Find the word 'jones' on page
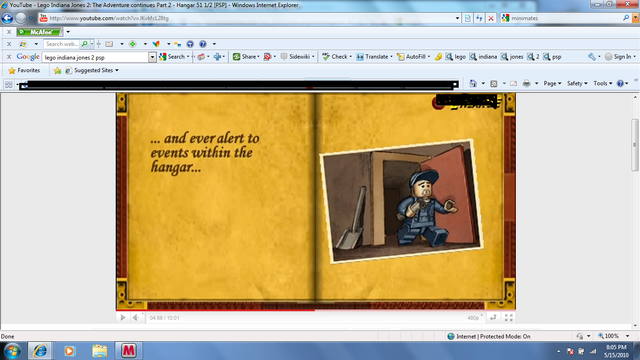This screenshot has width=640, height=360. point(512,57)
